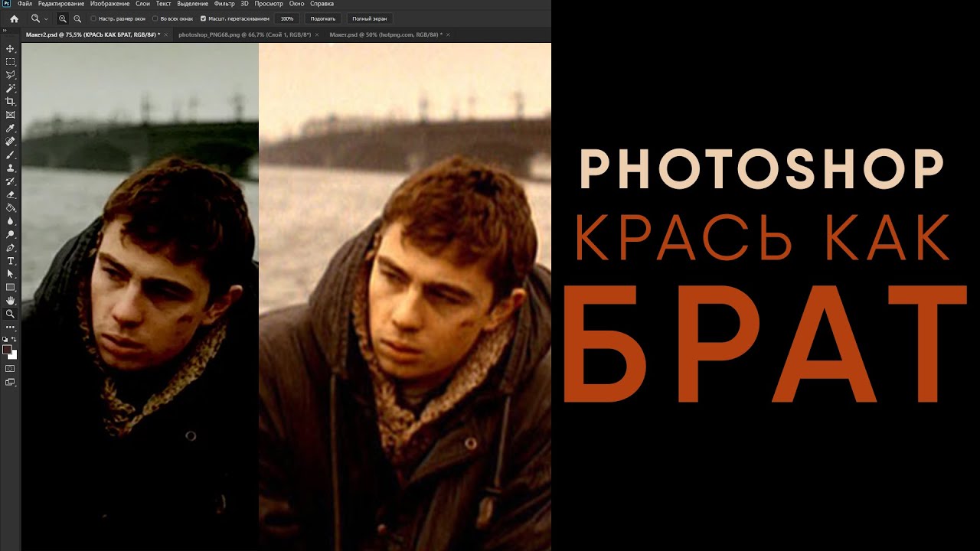Select the Healing Brush tool
This screenshot has width=980, height=551.
(10, 142)
